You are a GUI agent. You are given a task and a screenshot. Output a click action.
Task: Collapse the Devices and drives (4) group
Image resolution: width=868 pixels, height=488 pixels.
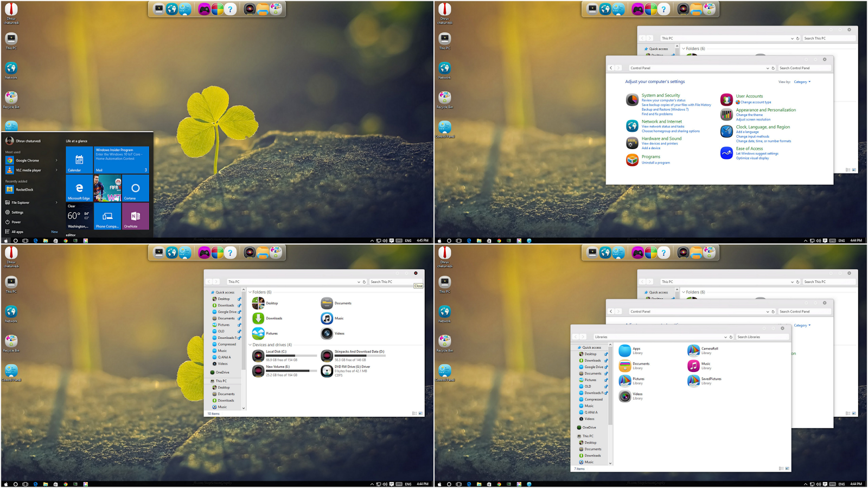[x=250, y=345]
